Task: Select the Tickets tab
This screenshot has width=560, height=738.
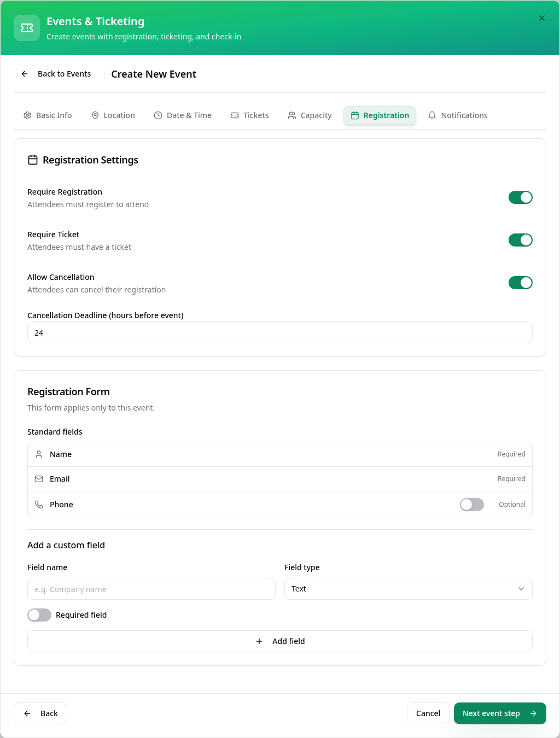Action: 250,115
